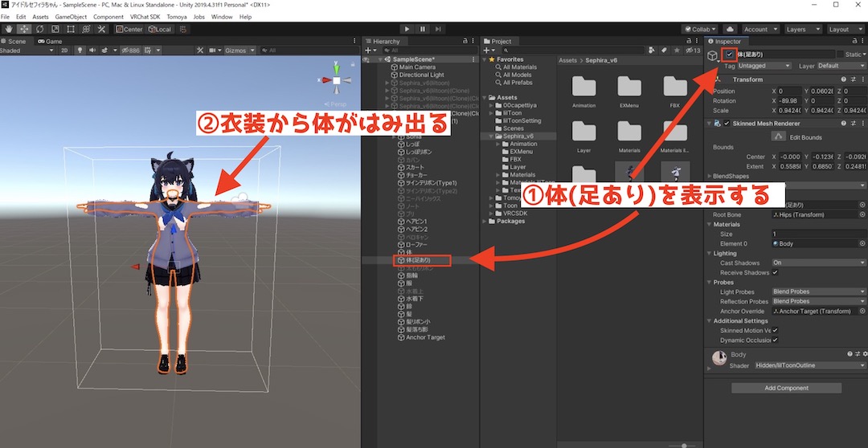This screenshot has width=868, height=448.
Task: Select the Move tool
Action: point(24,29)
